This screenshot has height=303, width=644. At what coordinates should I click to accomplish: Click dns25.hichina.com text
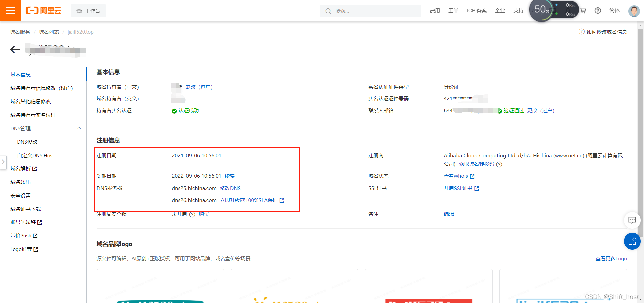point(194,188)
